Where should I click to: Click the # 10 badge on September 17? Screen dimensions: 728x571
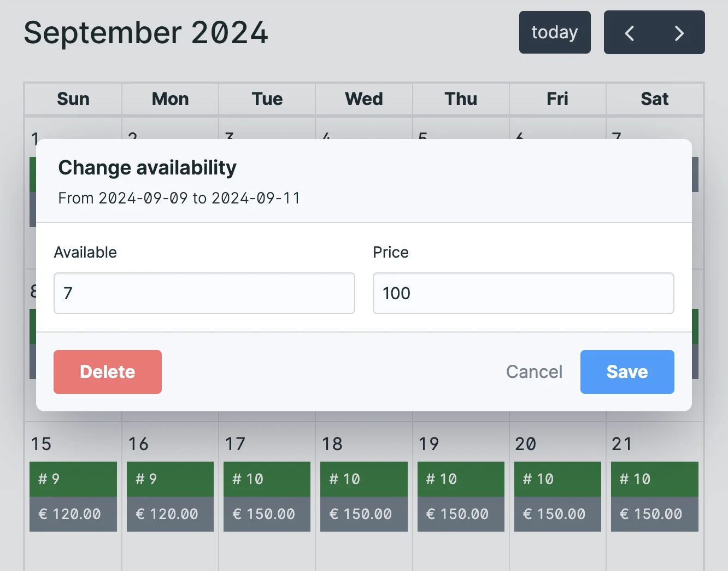point(267,479)
